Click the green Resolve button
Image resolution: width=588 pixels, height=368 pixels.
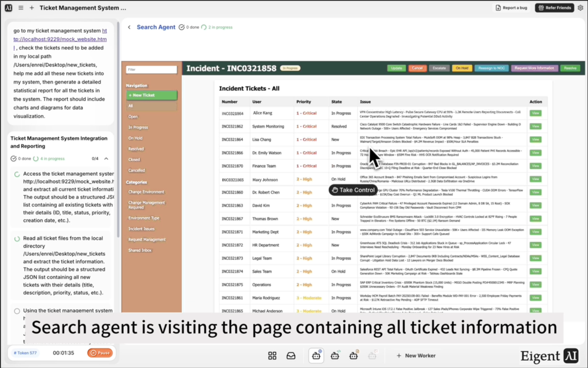[570, 68]
